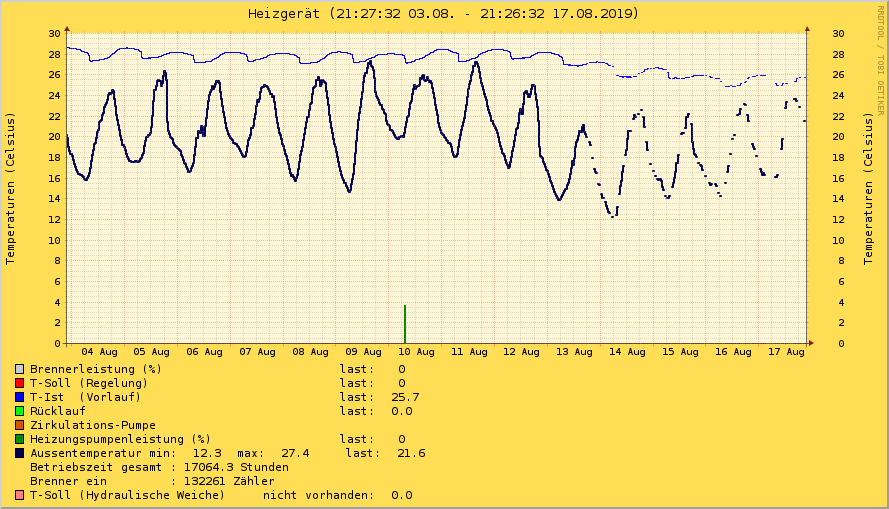The image size is (889, 509).
Task: Click the '06 Aug' x-axis label
Action: (x=204, y=352)
